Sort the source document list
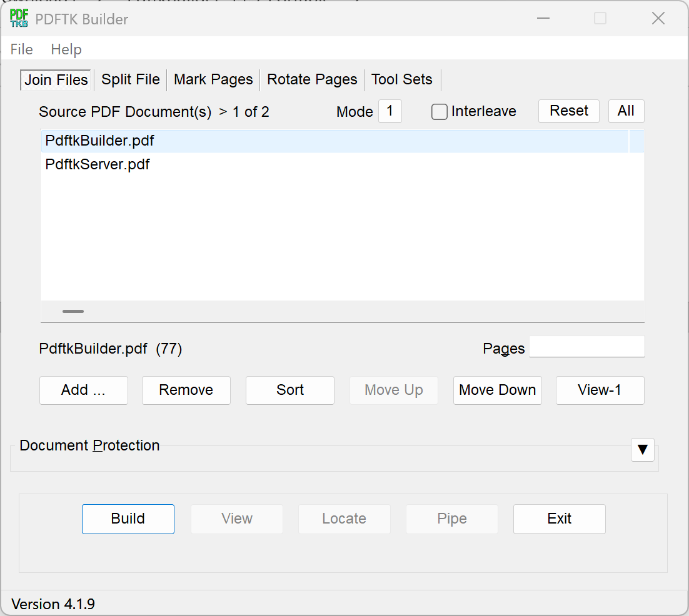This screenshot has height=616, width=689. pyautogui.click(x=290, y=390)
